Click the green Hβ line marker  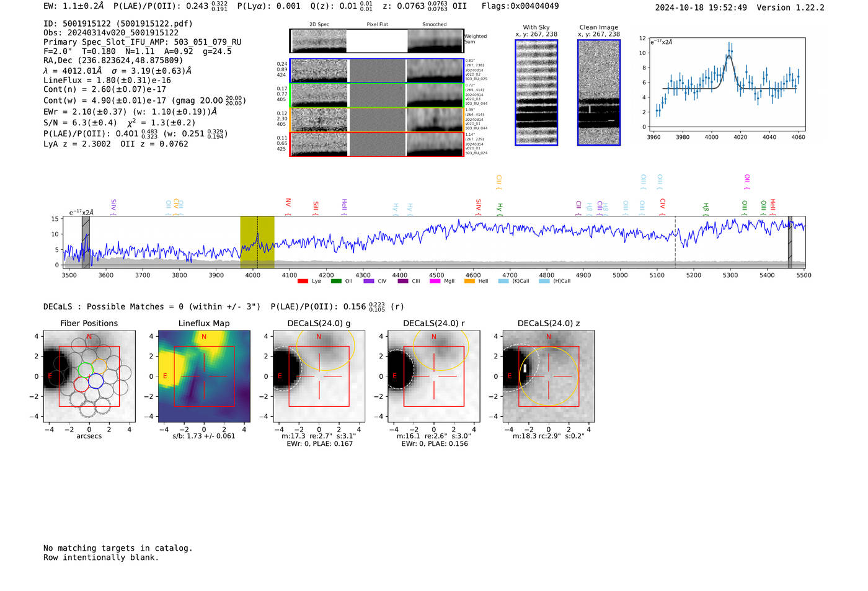coord(706,210)
